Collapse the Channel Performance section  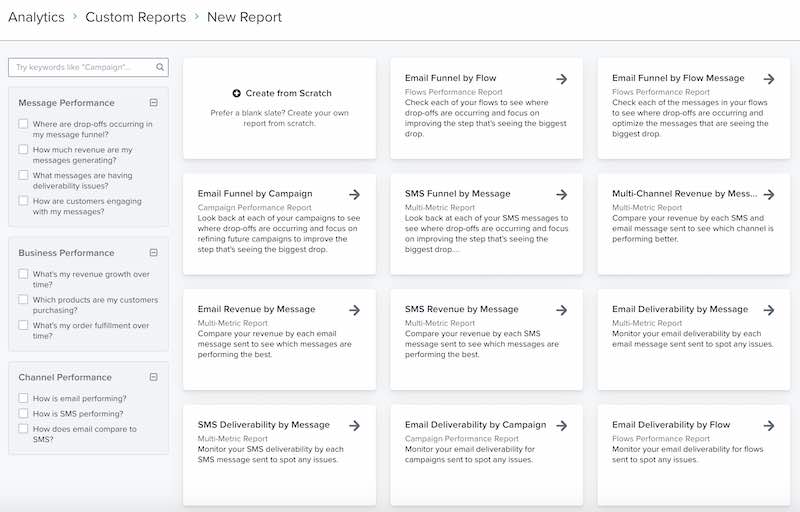[153, 378]
